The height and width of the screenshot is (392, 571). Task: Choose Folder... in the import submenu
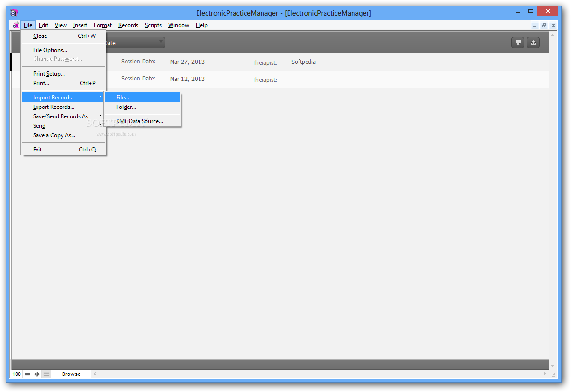142,107
